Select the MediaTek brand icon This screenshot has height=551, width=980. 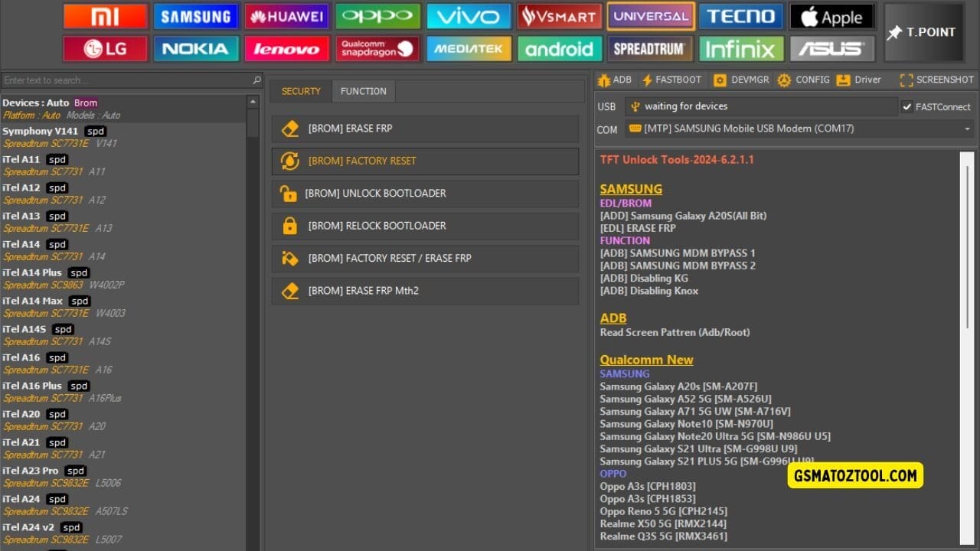[x=469, y=47]
